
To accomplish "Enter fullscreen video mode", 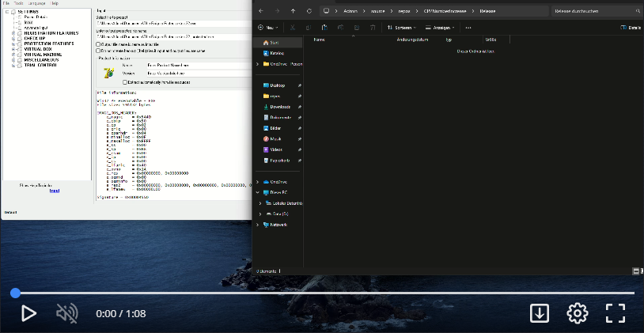I will coord(616,314).
